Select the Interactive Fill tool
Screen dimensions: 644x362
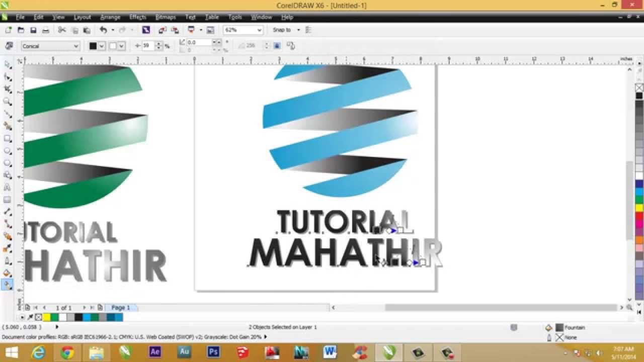tap(8, 286)
